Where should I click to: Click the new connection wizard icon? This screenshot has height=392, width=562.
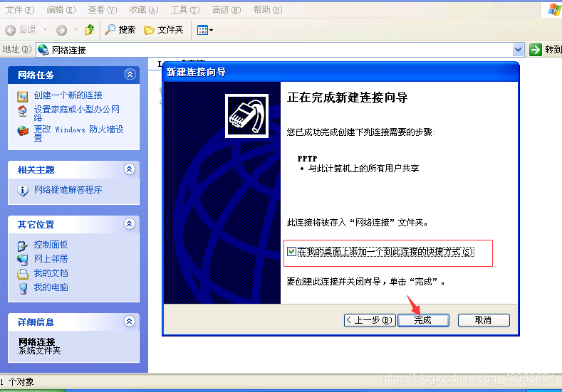(23, 96)
